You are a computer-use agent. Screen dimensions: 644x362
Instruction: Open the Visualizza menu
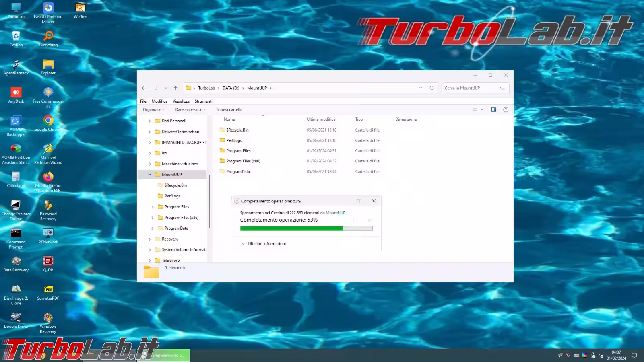point(181,101)
